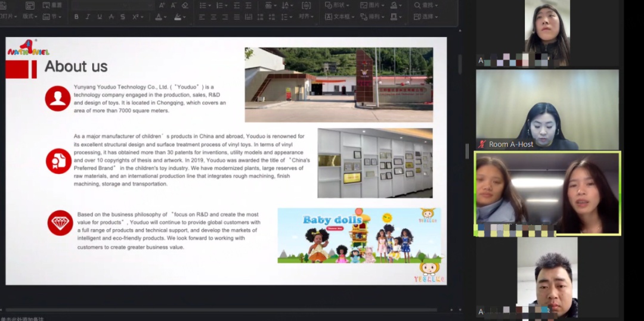The width and height of the screenshot is (644, 321).
Task: Open the font color dropdown arrow
Action: pyautogui.click(x=165, y=17)
